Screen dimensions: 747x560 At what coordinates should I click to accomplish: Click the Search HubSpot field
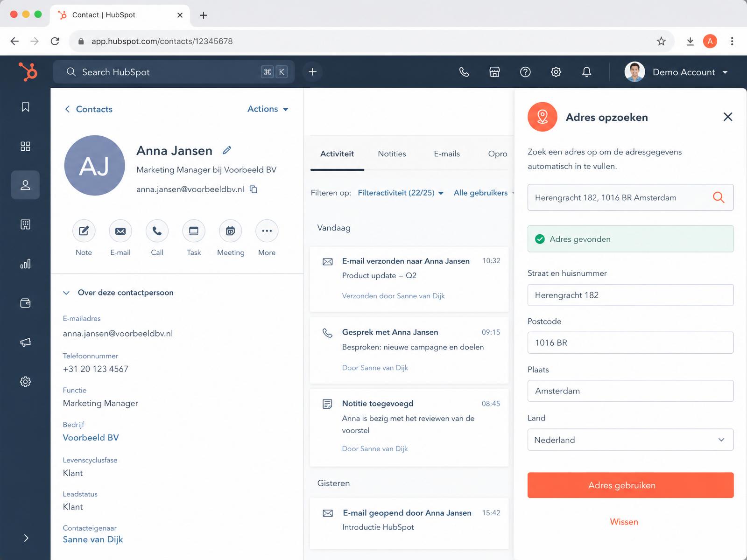point(174,72)
